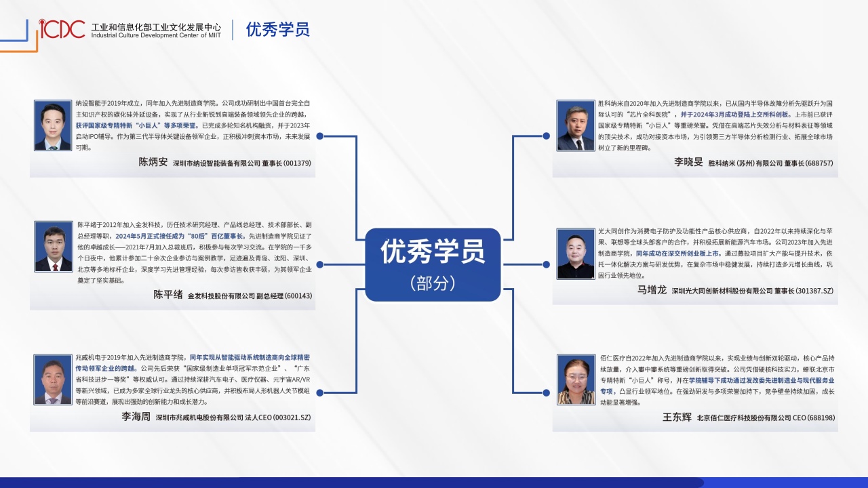Click the connector dot beside 陈炳安's card
The width and height of the screenshot is (868, 488).
[320, 136]
